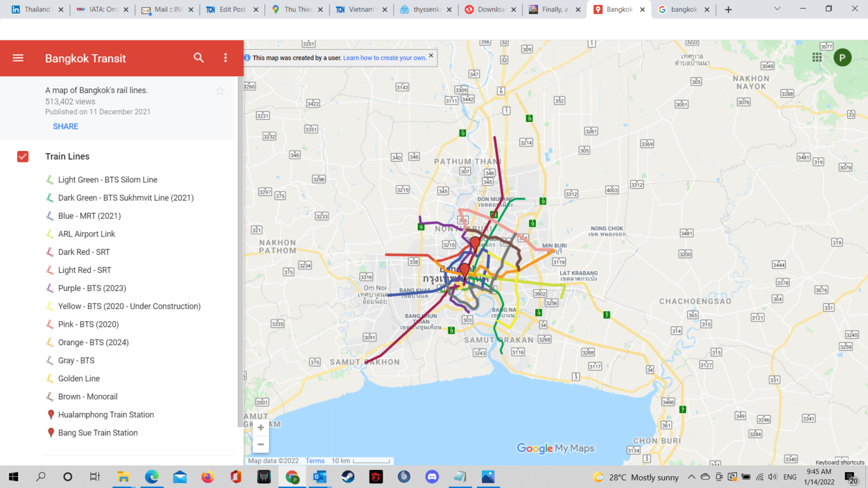
Task: Select the Blue - MRT (2021) line icon
Action: pyautogui.click(x=51, y=216)
